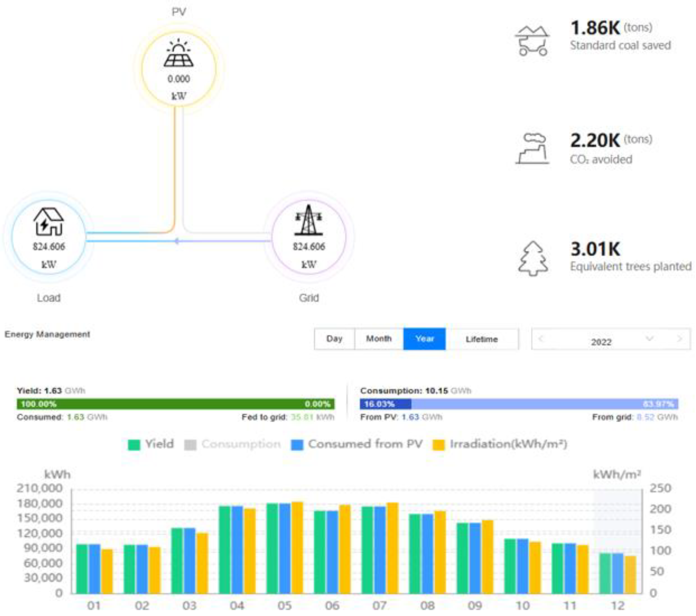Click the Grid transmission tower icon
The width and height of the screenshot is (696, 616).
308,220
